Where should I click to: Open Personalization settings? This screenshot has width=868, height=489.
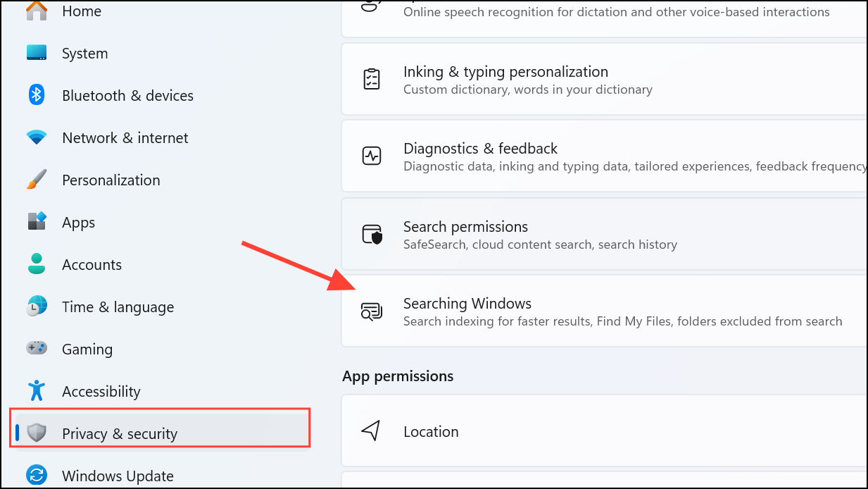pos(111,180)
